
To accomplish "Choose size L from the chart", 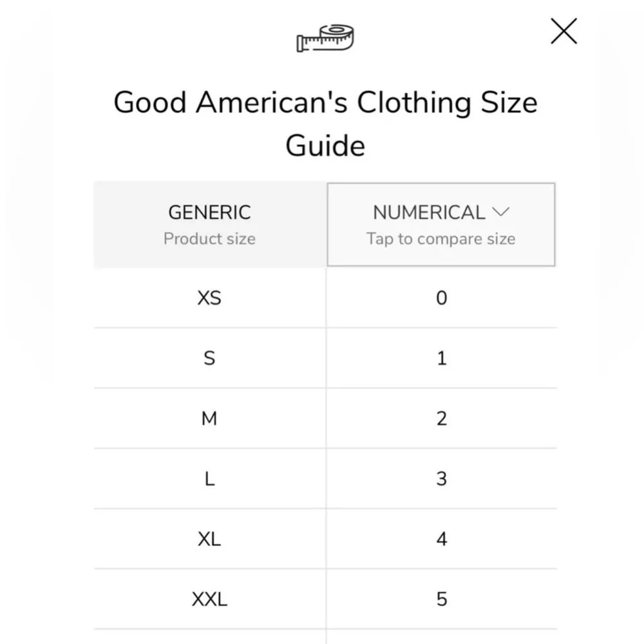I will click(x=209, y=478).
